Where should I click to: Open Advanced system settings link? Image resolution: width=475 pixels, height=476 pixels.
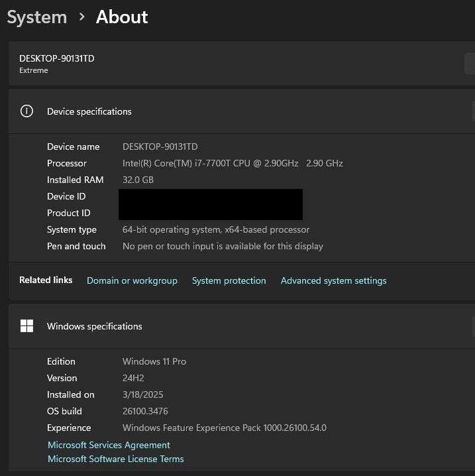pos(334,281)
